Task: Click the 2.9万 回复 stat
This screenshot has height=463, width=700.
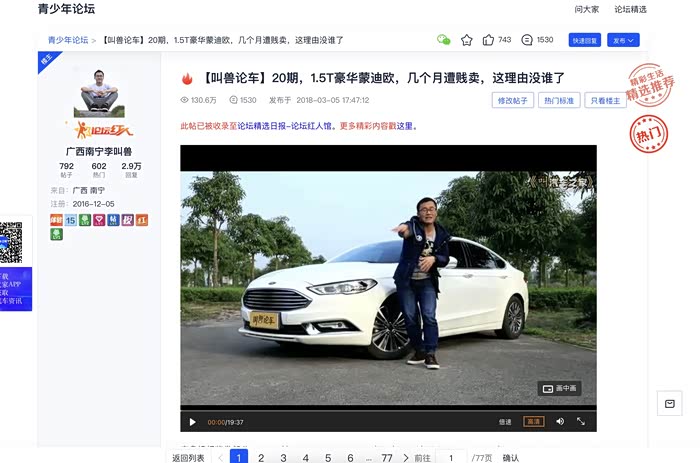Action: 131,170
